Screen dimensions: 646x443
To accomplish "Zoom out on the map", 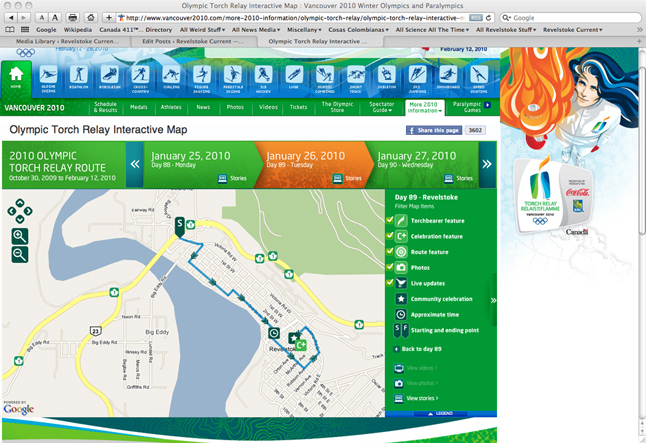I will coord(19,254).
